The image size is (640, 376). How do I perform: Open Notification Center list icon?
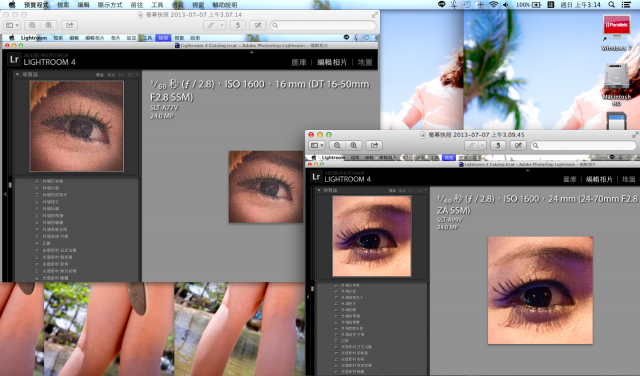click(x=626, y=4)
